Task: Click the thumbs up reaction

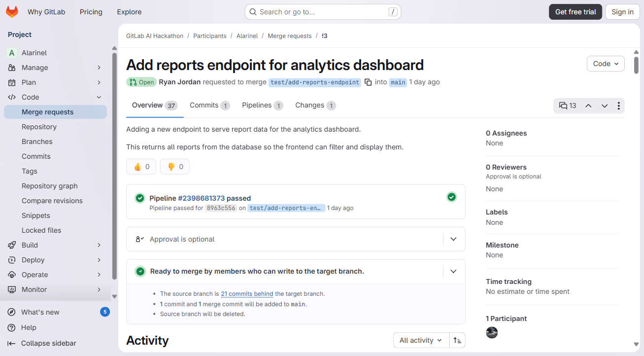Action: [x=141, y=167]
